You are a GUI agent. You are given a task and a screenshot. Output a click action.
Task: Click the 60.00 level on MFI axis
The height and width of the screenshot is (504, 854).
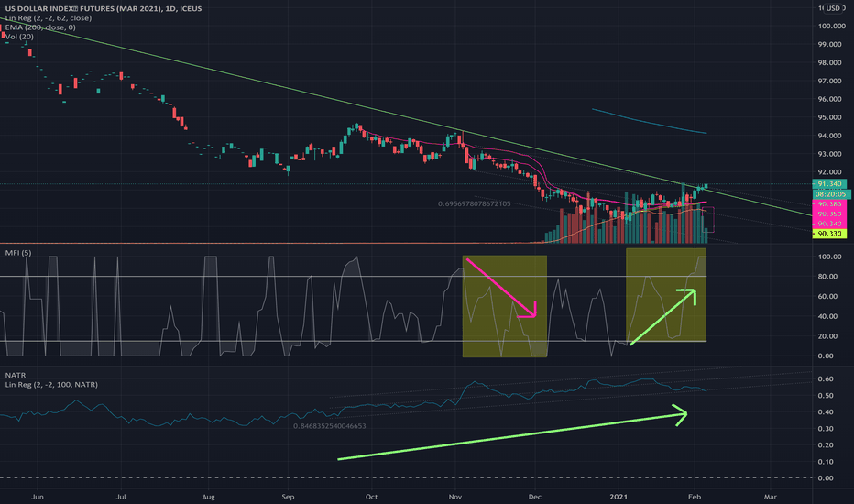pyautogui.click(x=827, y=296)
